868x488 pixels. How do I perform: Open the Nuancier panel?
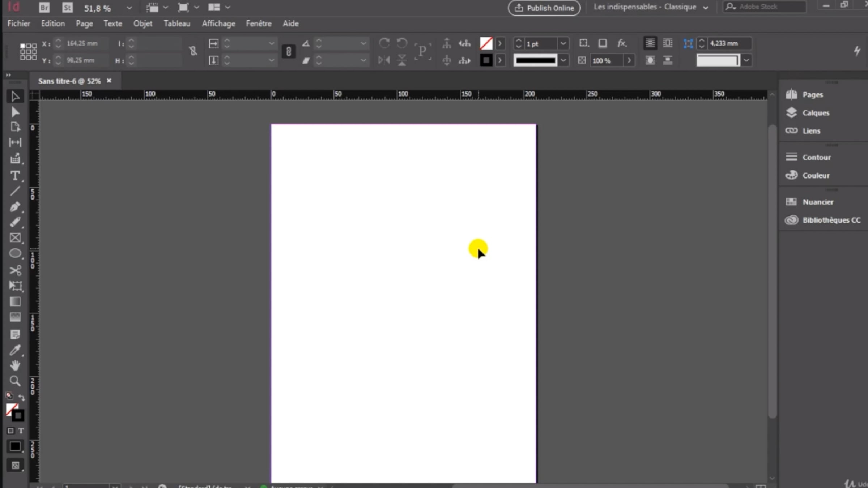point(809,202)
